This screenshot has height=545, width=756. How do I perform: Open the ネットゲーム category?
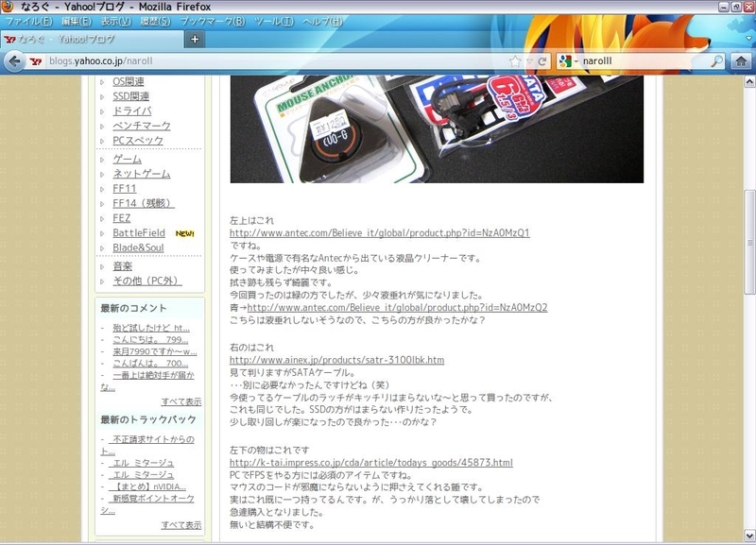(142, 174)
